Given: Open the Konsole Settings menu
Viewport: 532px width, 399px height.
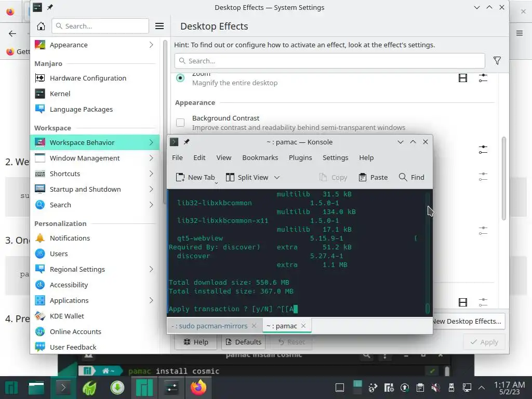Looking at the screenshot, I should tap(335, 158).
